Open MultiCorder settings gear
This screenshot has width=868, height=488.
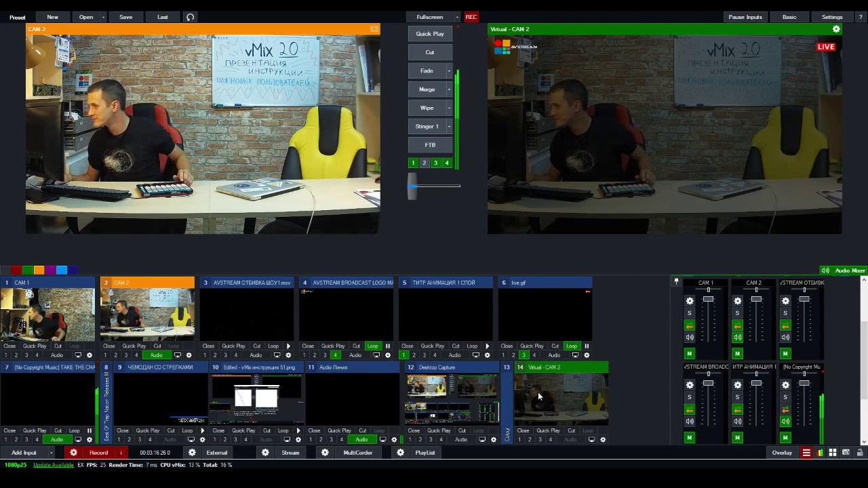[325, 453]
